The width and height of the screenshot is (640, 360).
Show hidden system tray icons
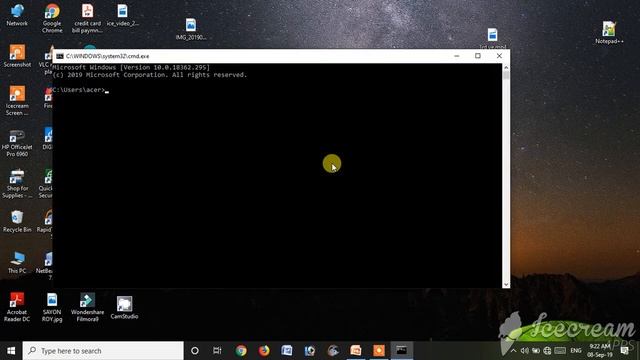point(513,351)
